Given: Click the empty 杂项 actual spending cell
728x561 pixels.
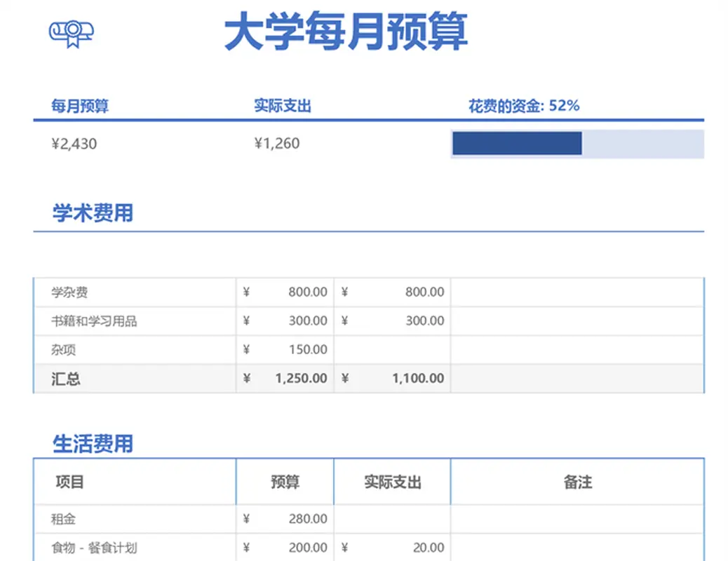Looking at the screenshot, I should 392,350.
